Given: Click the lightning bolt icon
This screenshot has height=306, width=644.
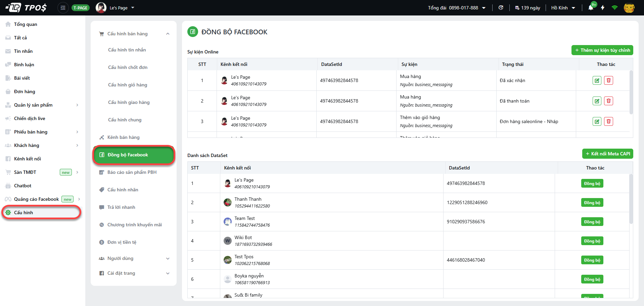Looking at the screenshot, I should click(603, 8).
